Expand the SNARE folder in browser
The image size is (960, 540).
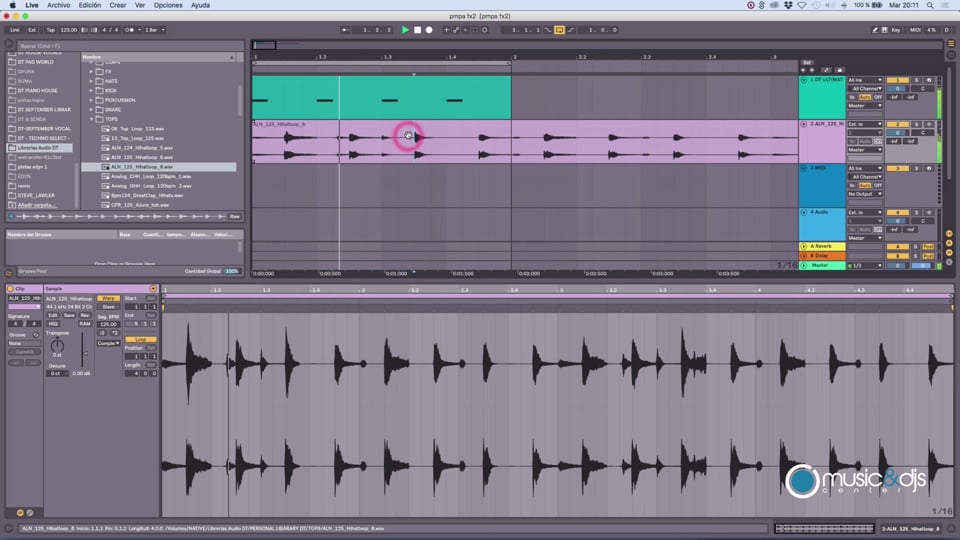coord(91,110)
